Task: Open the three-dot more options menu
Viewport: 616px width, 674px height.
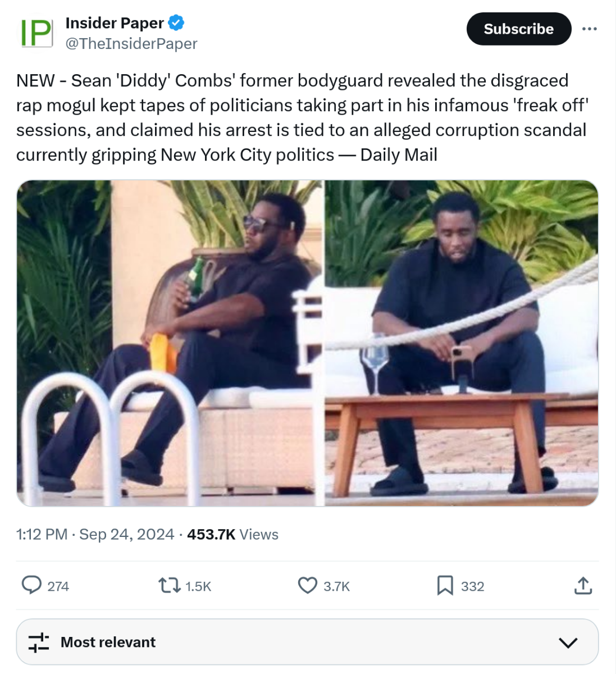Action: (x=589, y=29)
